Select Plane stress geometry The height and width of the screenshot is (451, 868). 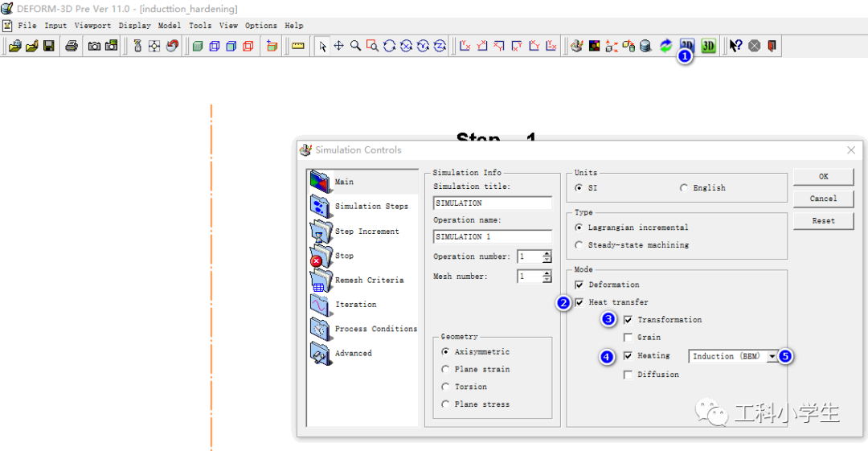tap(445, 404)
